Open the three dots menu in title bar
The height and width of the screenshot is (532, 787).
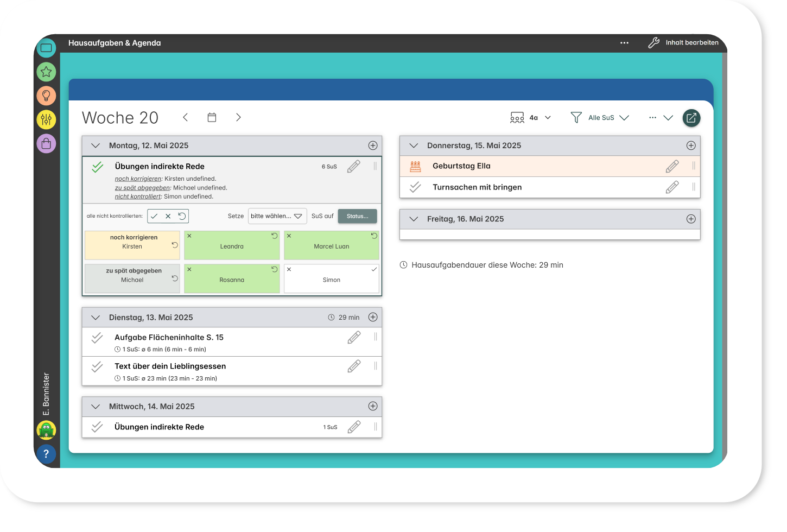(x=624, y=43)
